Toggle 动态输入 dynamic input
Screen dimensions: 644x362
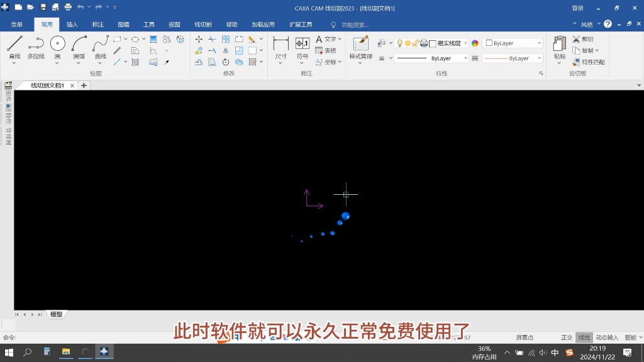coord(607,337)
